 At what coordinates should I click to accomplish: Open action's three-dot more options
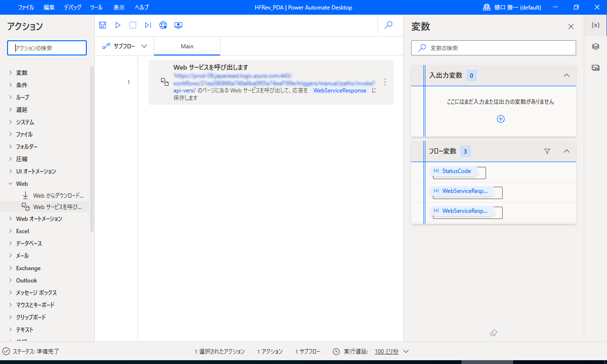[385, 82]
